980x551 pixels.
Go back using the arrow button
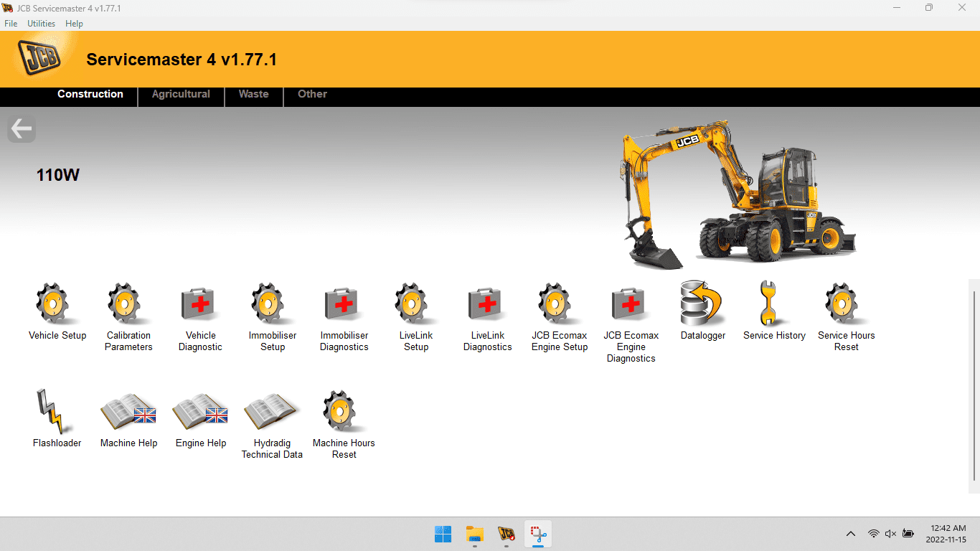coord(22,129)
